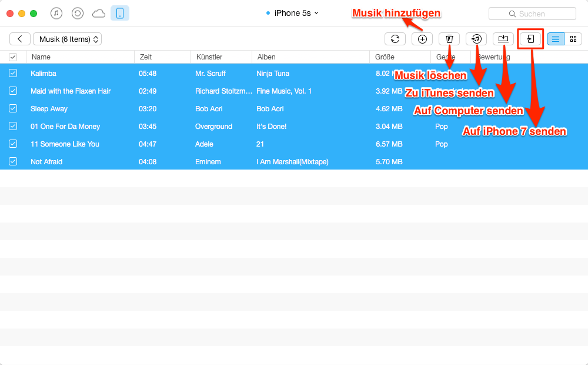588x365 pixels.
Task: Click artist Eminem
Action: (x=208, y=162)
